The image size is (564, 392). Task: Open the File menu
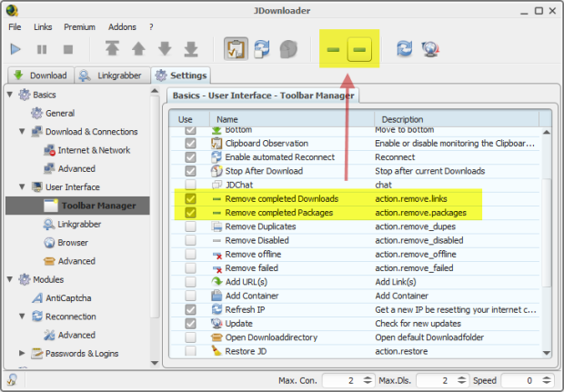tap(15, 27)
